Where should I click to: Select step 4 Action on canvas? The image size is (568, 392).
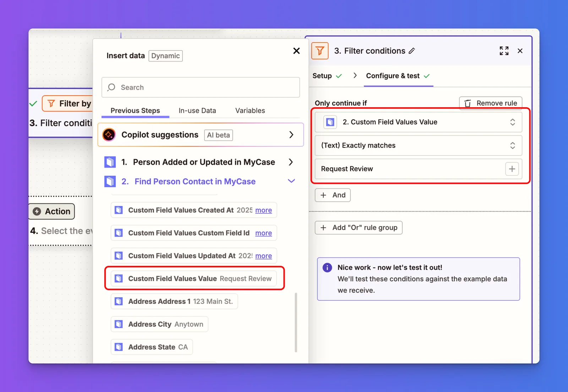(52, 211)
